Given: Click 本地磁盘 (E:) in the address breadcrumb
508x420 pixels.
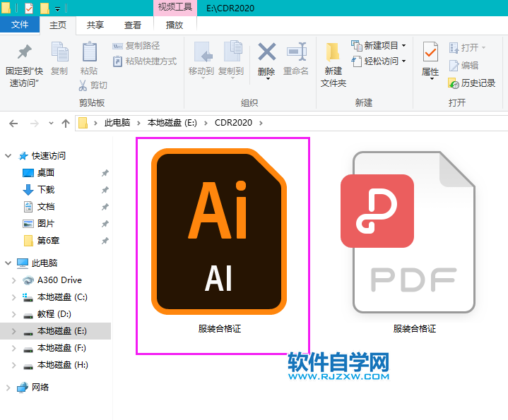Looking at the screenshot, I should pos(172,123).
